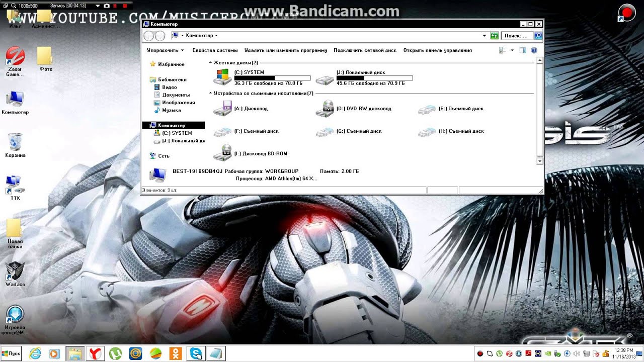The width and height of the screenshot is (644, 362).
Task: Open uTorrent from the taskbar
Action: 116,354
